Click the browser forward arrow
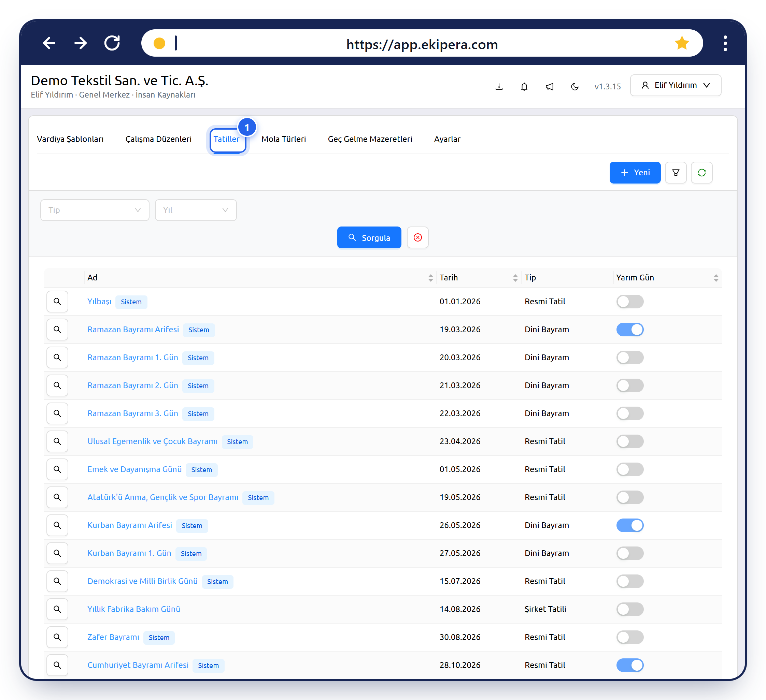 (81, 43)
